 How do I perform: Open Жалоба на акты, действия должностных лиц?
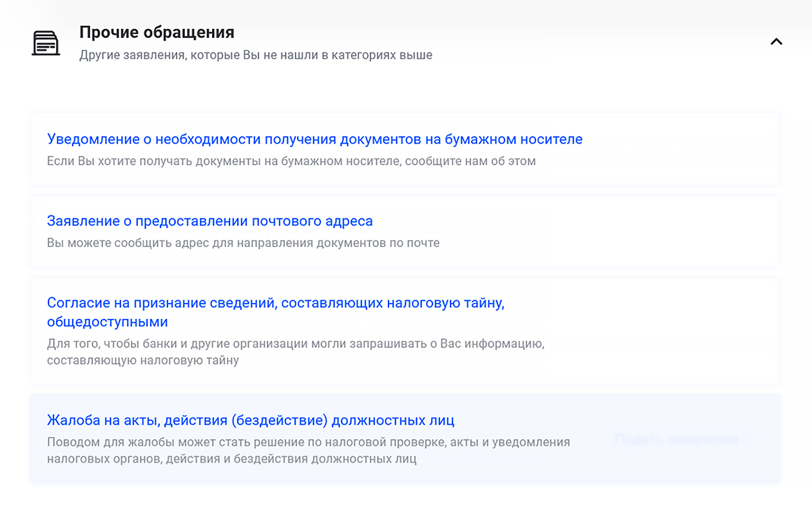[251, 420]
